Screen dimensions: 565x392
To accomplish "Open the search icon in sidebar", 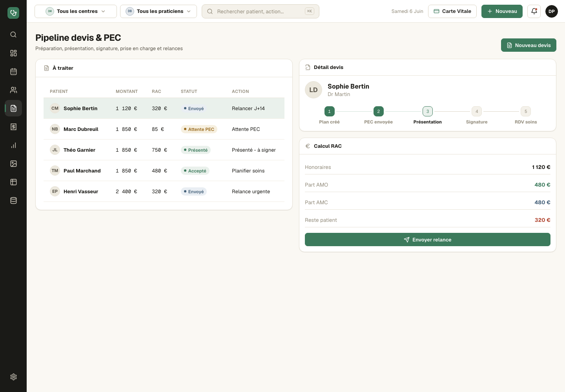I will pos(13,34).
